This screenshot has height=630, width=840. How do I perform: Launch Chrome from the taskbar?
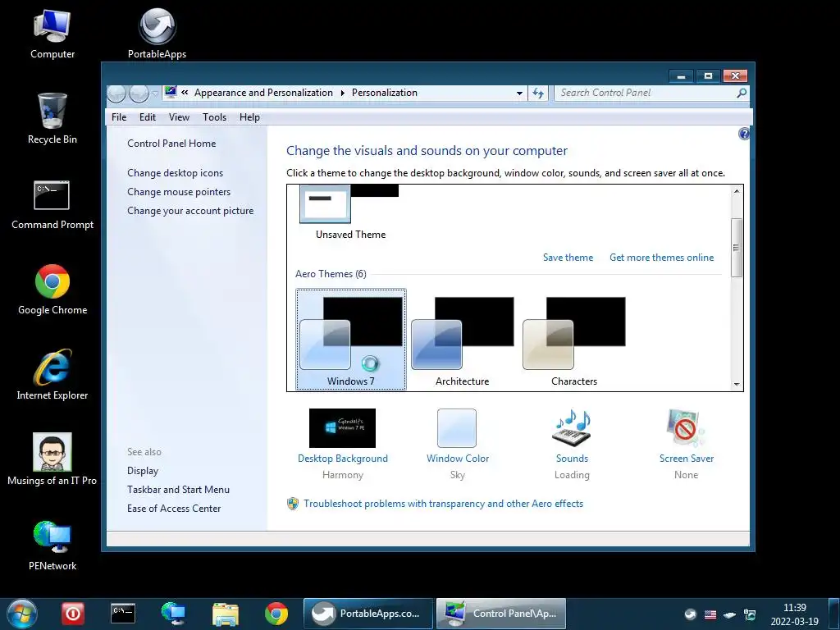(276, 614)
